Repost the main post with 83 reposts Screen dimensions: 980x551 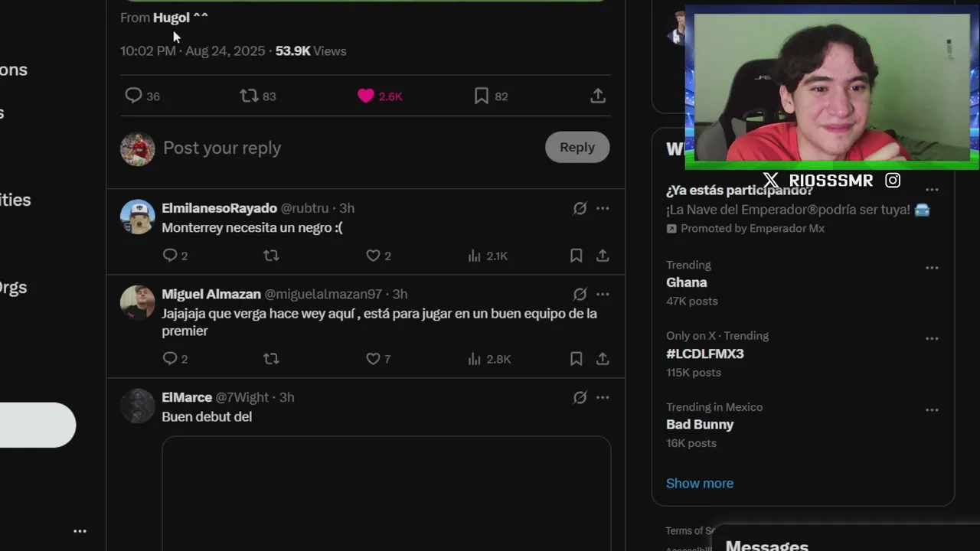(258, 96)
